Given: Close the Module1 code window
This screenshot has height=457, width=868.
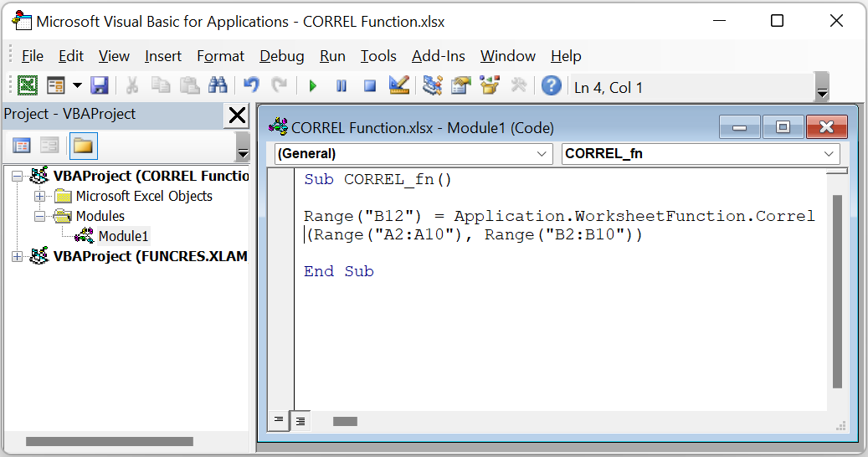Looking at the screenshot, I should (x=827, y=127).
